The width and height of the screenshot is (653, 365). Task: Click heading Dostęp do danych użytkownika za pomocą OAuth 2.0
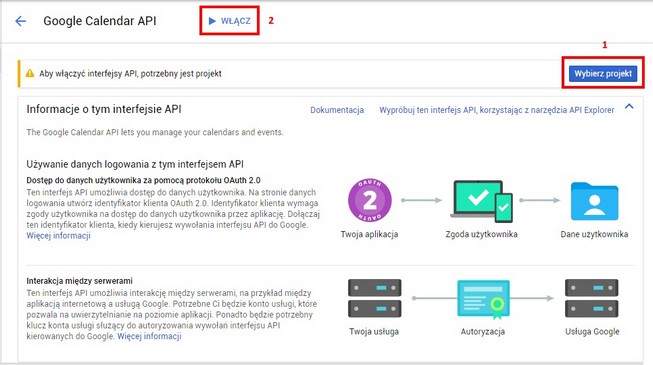coord(143,180)
